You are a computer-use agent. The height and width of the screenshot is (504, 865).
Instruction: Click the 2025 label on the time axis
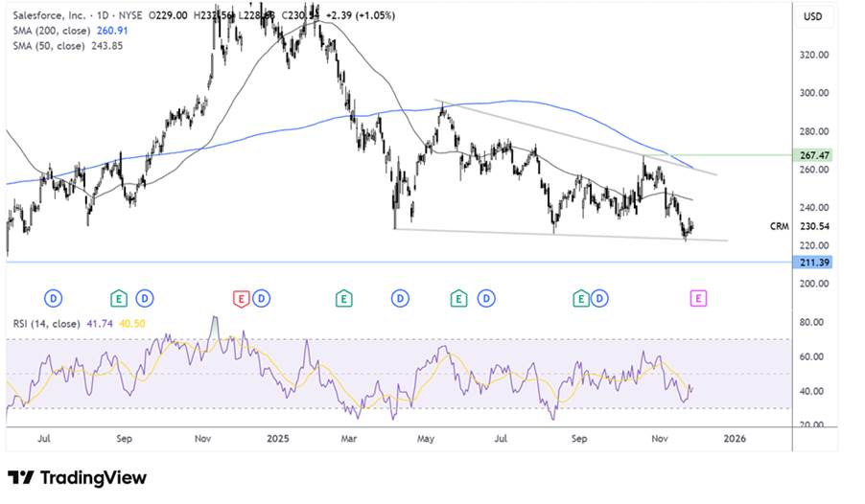pyautogui.click(x=278, y=437)
